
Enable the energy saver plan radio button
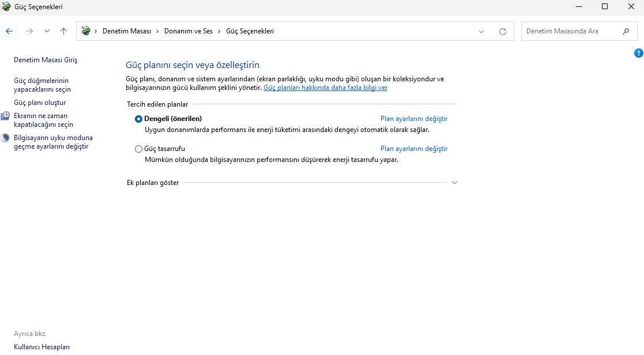point(138,148)
